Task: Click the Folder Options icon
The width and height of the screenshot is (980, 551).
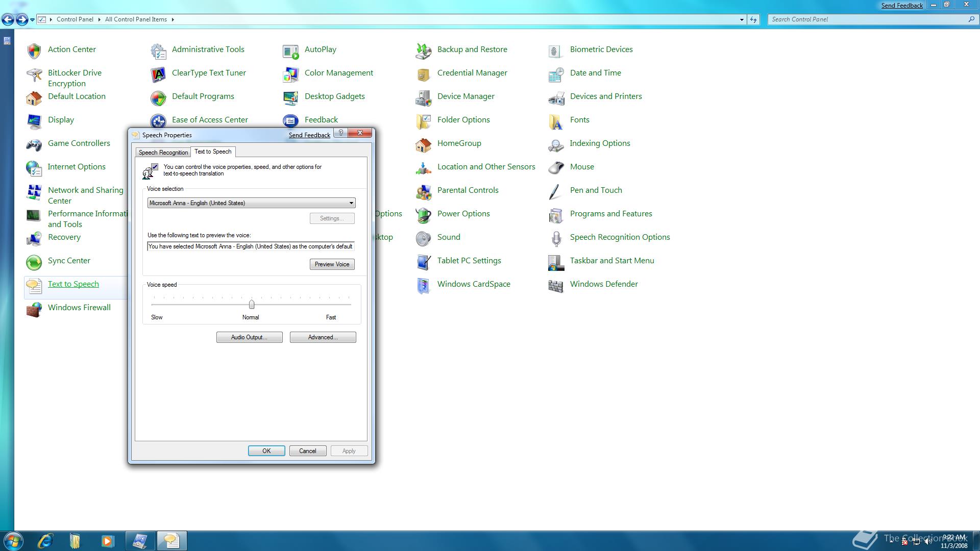Action: [x=424, y=121]
